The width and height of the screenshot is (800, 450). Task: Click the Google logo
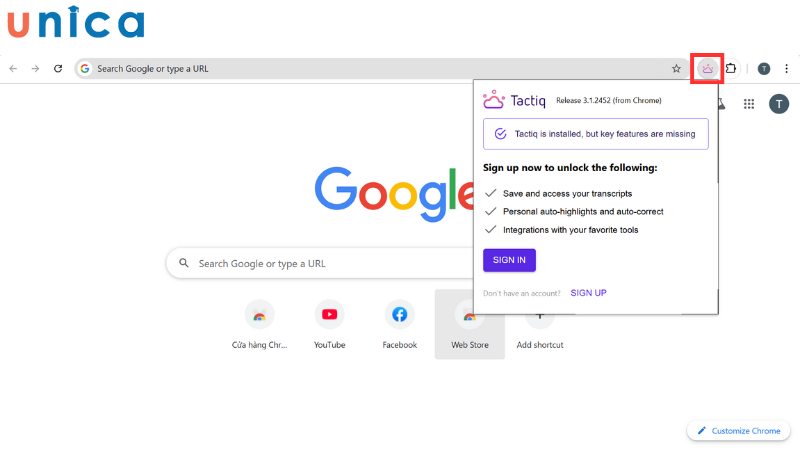(394, 193)
